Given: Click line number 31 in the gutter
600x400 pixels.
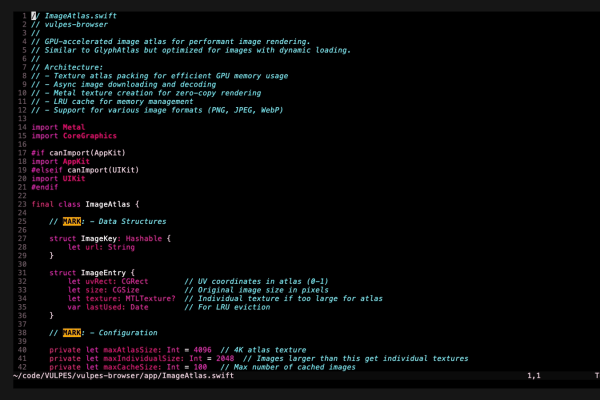Looking at the screenshot, I should click(22, 273).
